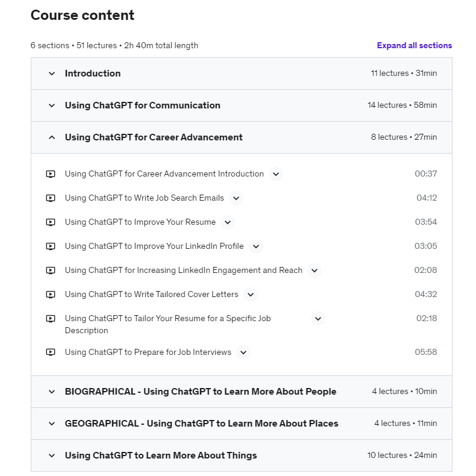The width and height of the screenshot is (476, 476).
Task: Open details chevron for Prepare for Job Interviews
Action: 243,352
